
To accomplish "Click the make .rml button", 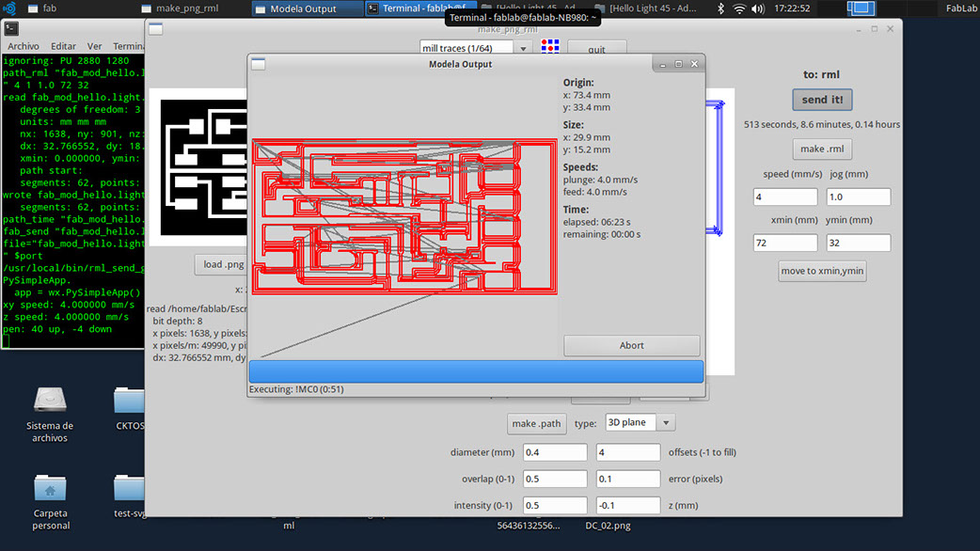I will 822,149.
